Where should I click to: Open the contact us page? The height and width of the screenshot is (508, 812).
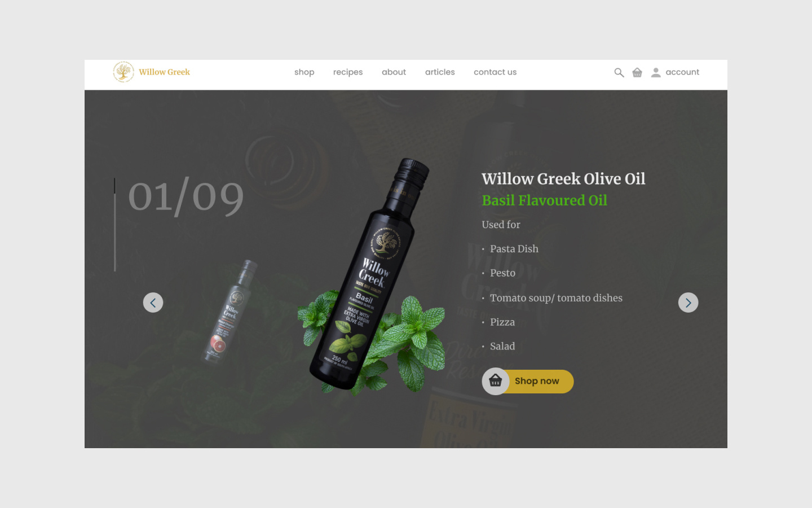495,72
